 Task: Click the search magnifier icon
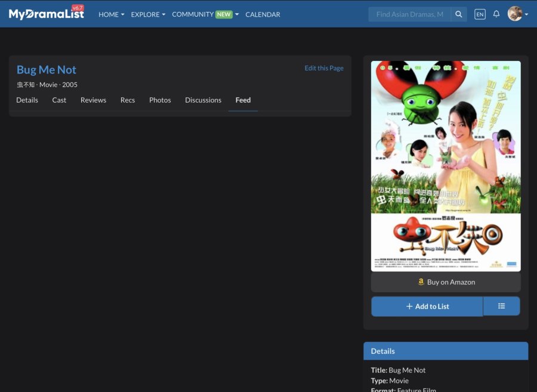click(x=459, y=14)
